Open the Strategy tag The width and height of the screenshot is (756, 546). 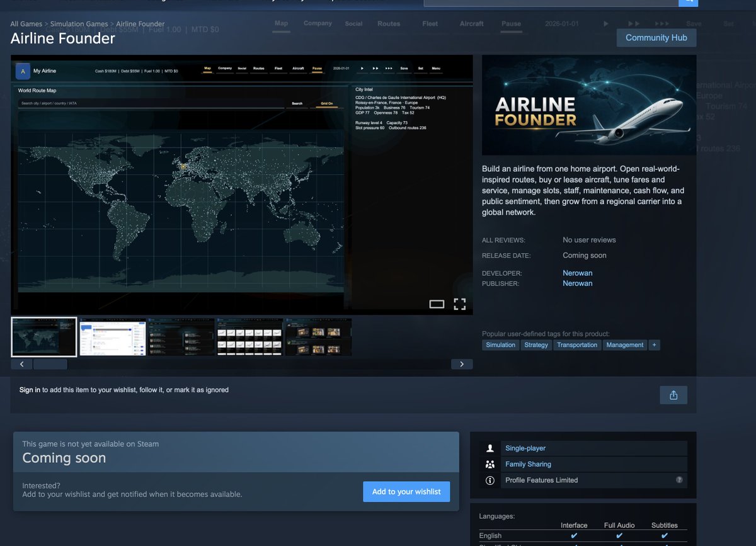point(536,345)
